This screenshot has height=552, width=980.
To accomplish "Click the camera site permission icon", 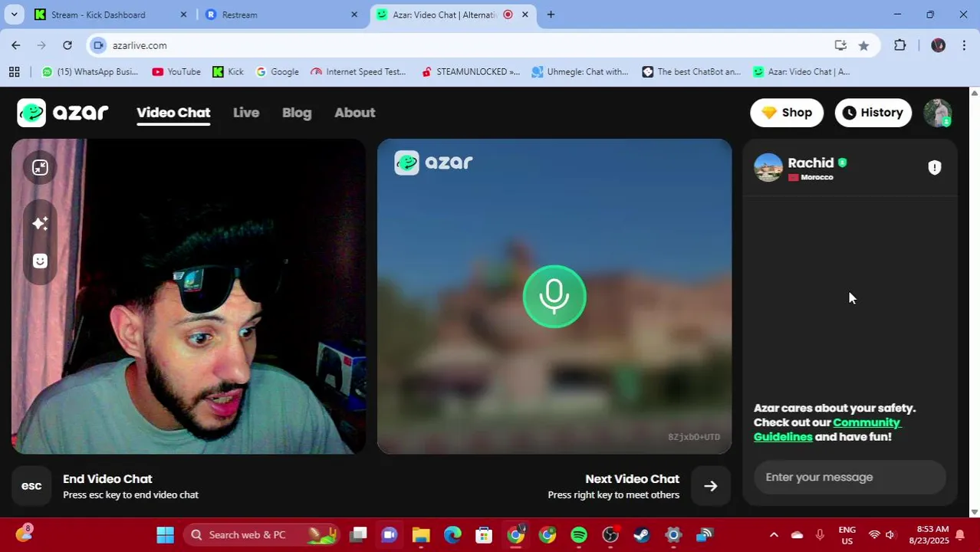I will tap(98, 45).
